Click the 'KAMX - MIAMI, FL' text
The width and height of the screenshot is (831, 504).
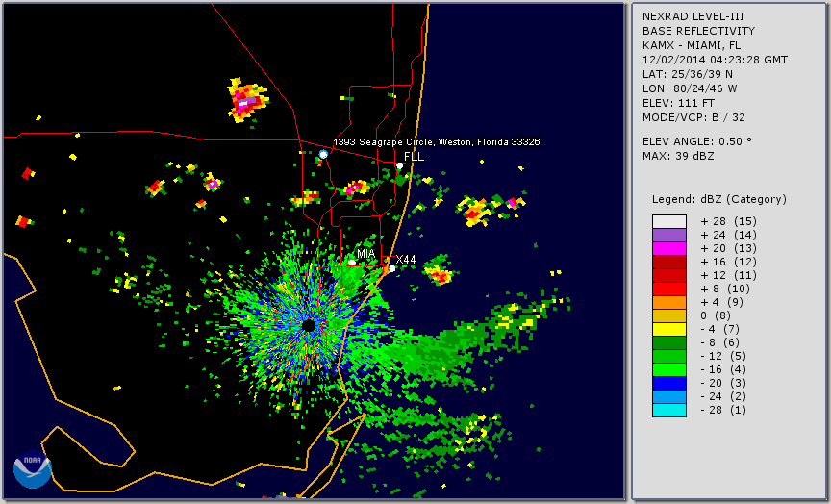point(692,45)
